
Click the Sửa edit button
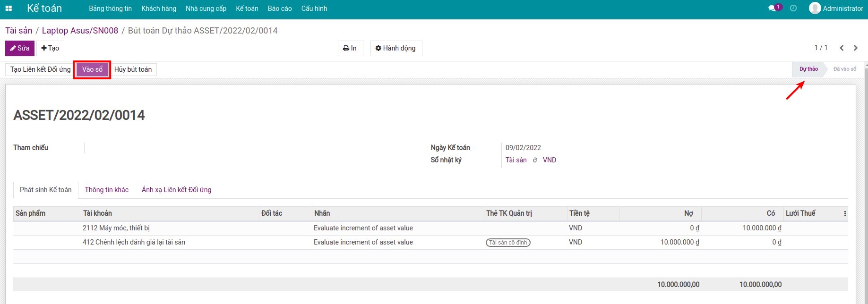tap(20, 48)
